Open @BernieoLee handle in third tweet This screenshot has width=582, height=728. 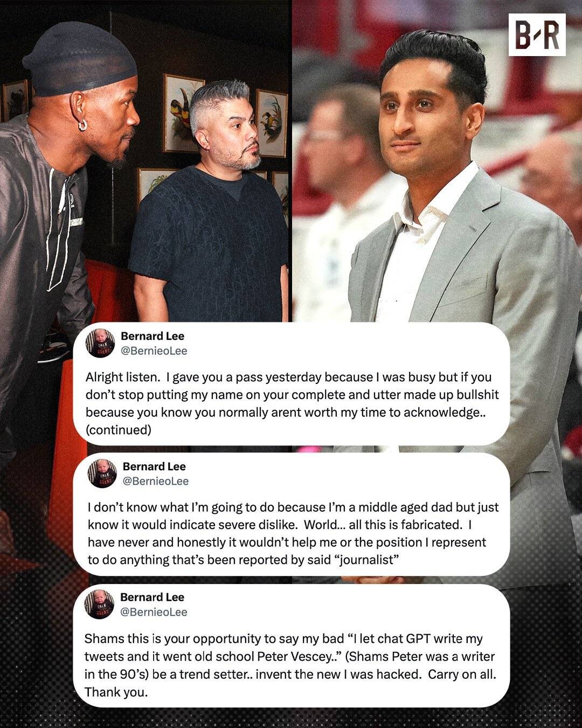point(154,612)
